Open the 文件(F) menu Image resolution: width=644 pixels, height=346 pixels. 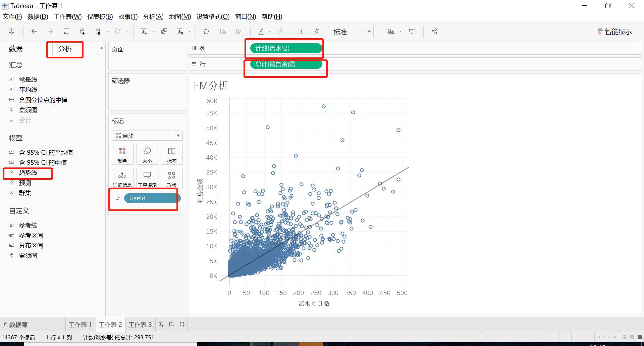[12, 16]
